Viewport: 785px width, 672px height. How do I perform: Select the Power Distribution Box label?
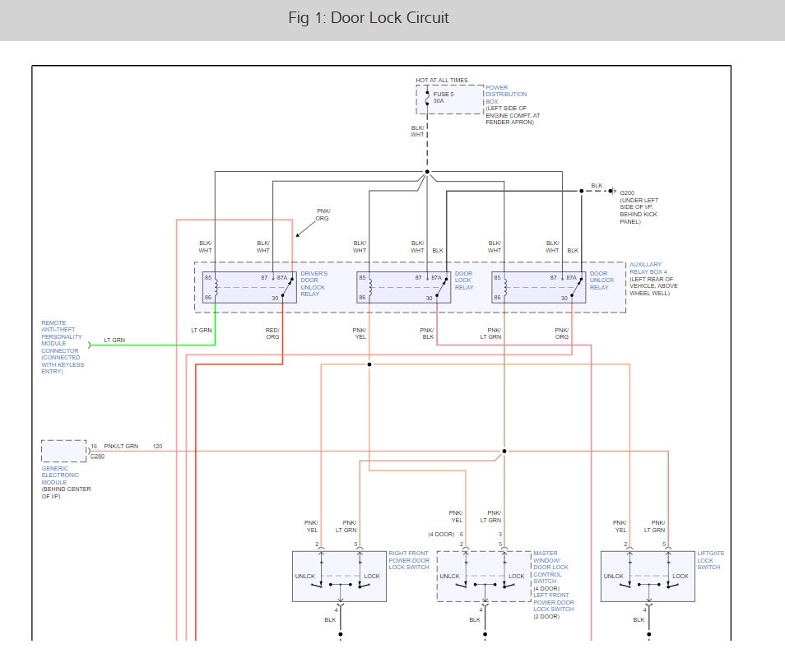(x=506, y=94)
